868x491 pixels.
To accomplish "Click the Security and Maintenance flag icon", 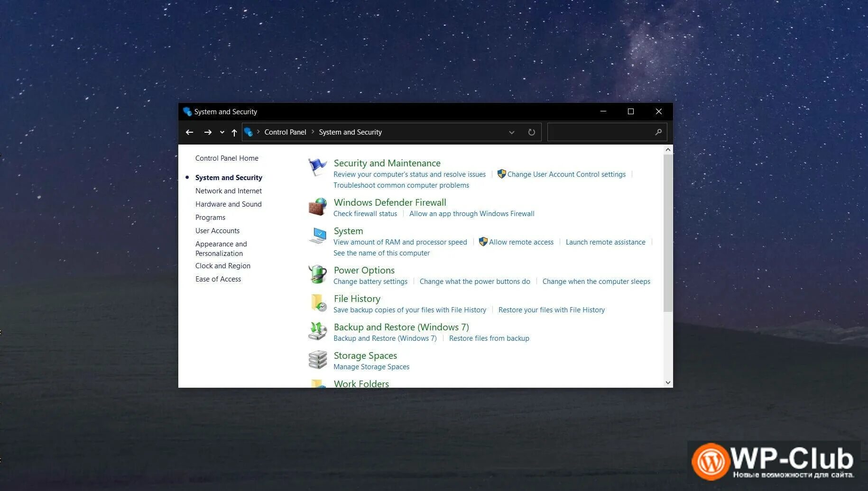I will point(317,167).
